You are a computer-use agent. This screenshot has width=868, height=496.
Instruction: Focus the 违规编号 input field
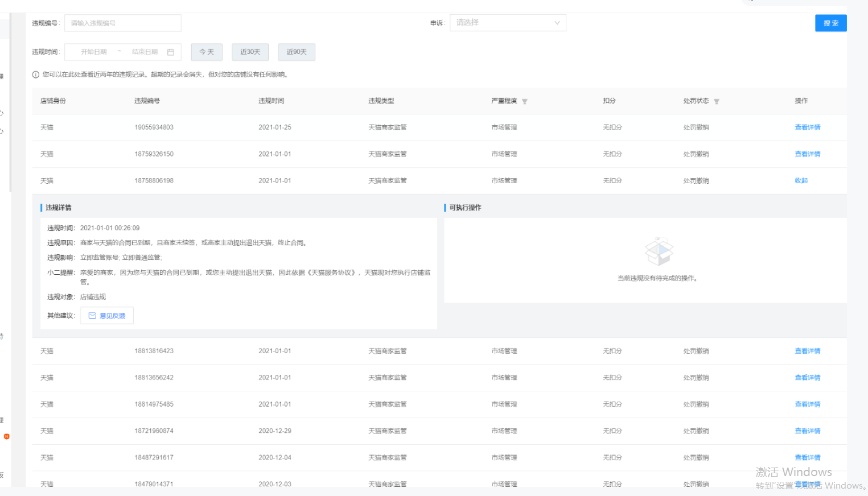[x=123, y=23]
